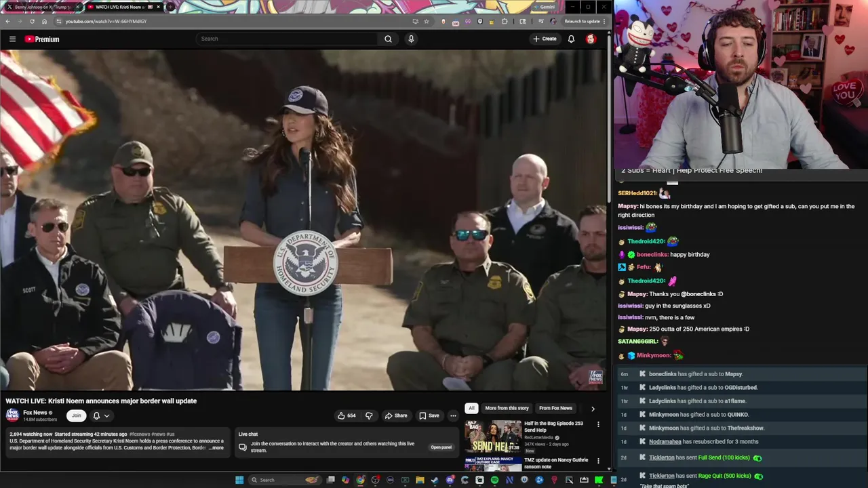Viewport: 868px width, 488px height.
Task: Go back with the browser back arrow
Action: coord(7,21)
